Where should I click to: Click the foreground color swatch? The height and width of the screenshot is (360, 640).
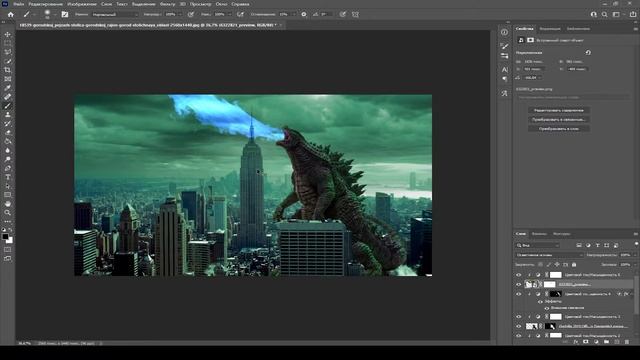(x=5, y=237)
